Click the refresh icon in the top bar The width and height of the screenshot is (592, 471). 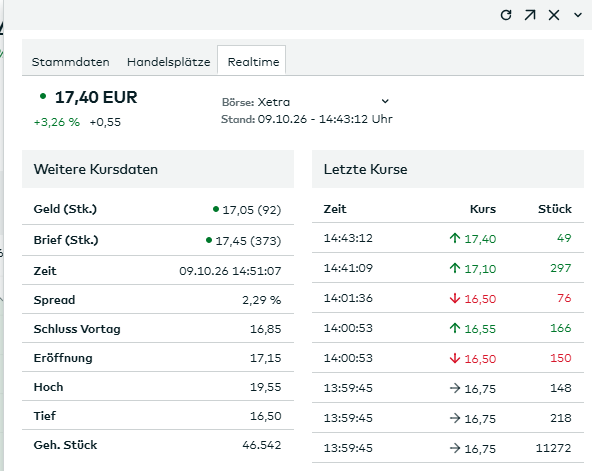(x=506, y=15)
